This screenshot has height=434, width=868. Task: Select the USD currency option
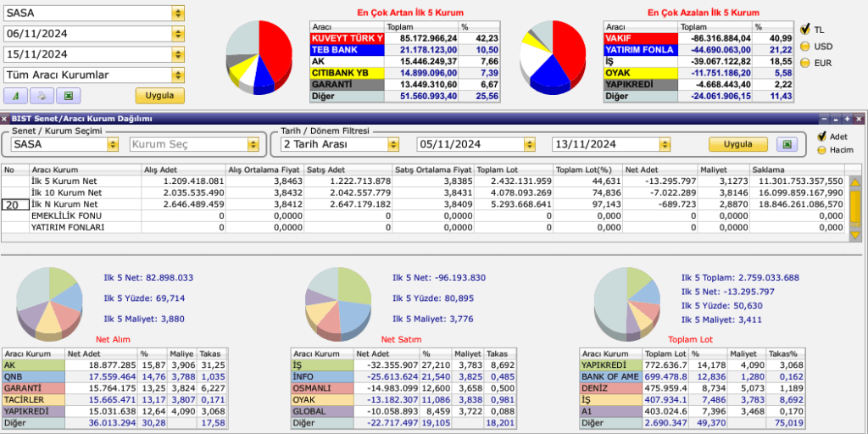[x=805, y=47]
